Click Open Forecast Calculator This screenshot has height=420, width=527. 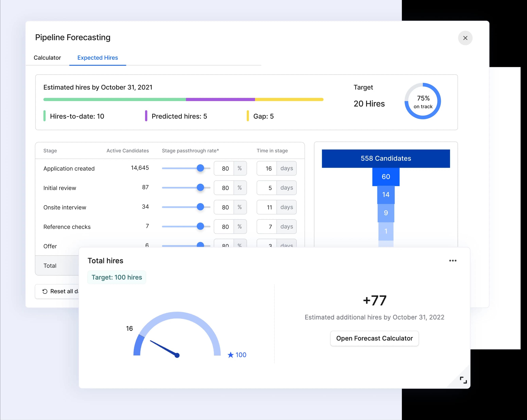pyautogui.click(x=374, y=338)
